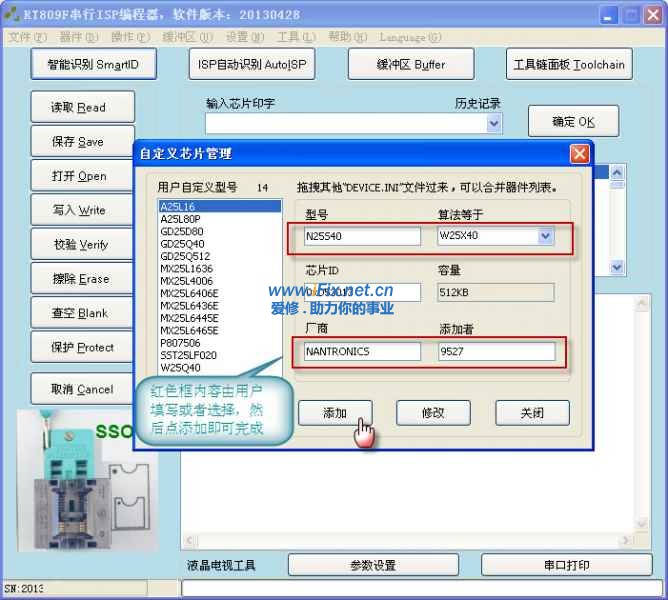
Task: Click the 厂商 field containing NANTRONICS
Action: click(x=363, y=352)
